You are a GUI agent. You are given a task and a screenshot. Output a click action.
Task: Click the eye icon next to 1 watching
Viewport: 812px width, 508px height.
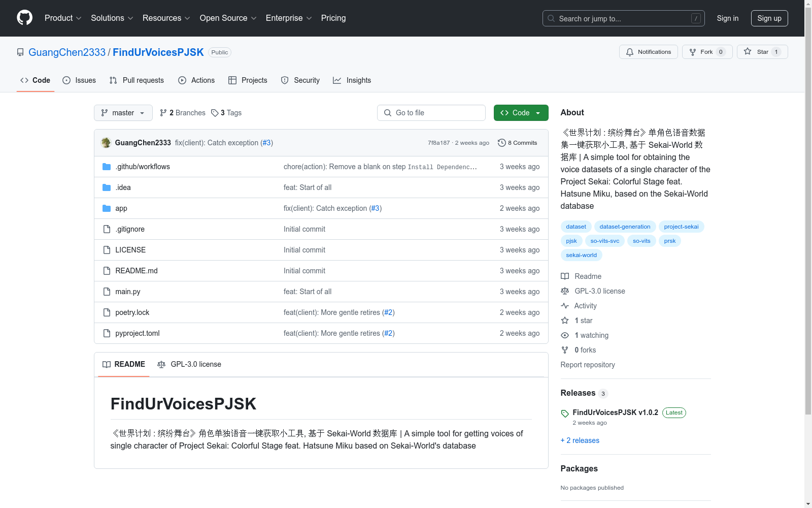coord(565,335)
